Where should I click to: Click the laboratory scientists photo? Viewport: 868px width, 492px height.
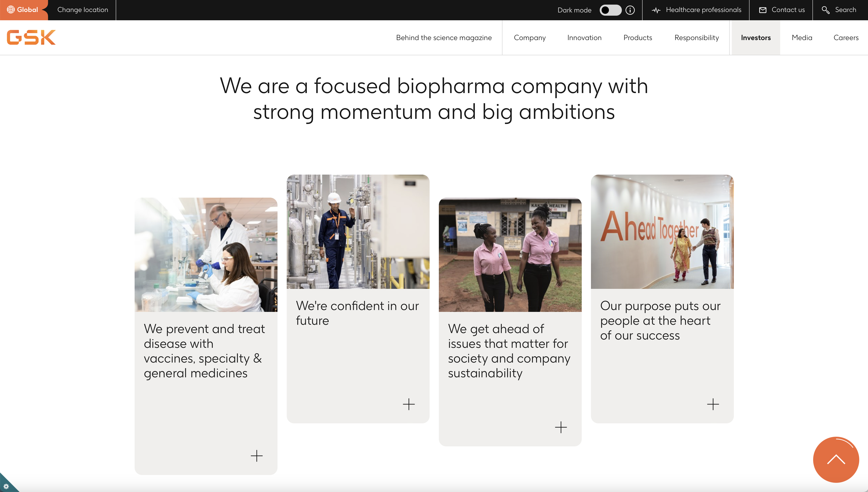click(x=206, y=255)
